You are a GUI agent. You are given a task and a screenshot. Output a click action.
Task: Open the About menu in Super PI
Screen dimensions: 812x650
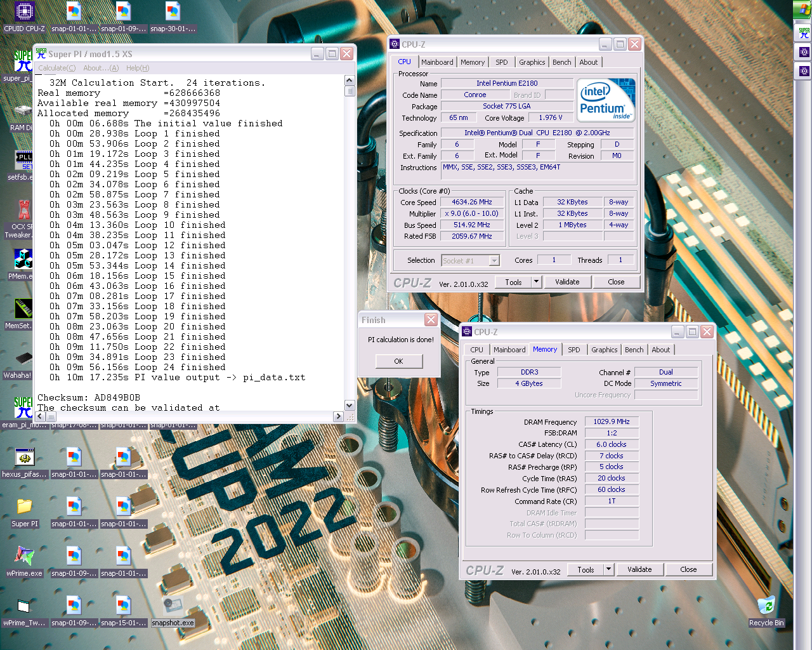tap(101, 68)
